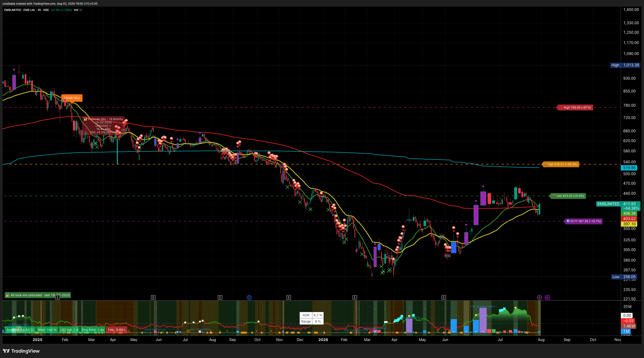
Task: Click the High 1,013.39 price label
Action: 625,65
